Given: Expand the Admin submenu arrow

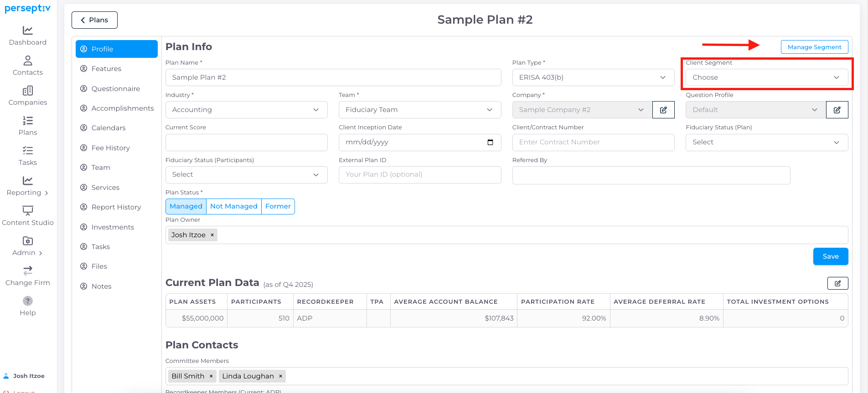Looking at the screenshot, I should tap(41, 253).
